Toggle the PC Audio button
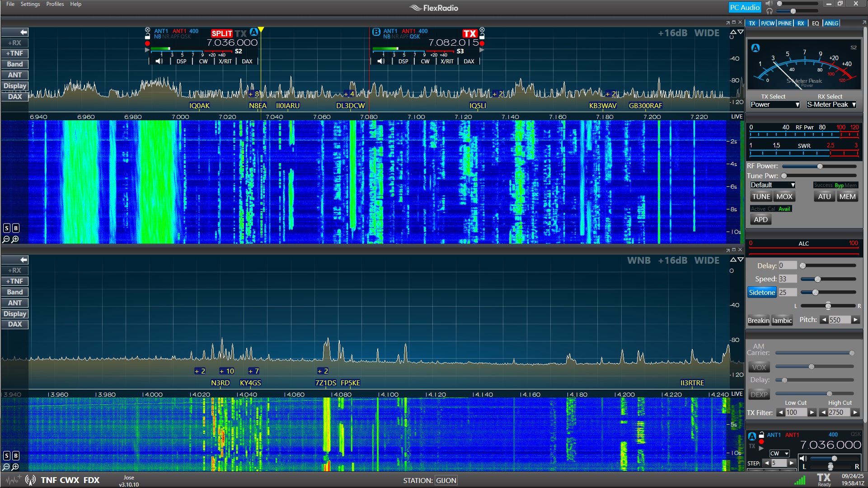 click(744, 7)
